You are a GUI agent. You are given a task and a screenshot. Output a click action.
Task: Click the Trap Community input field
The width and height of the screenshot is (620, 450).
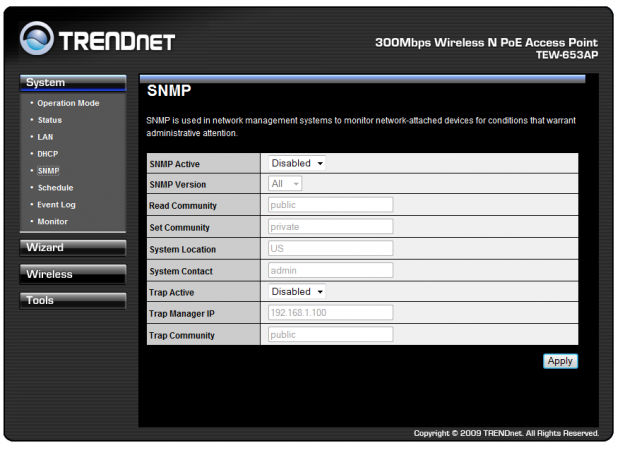pos(331,335)
